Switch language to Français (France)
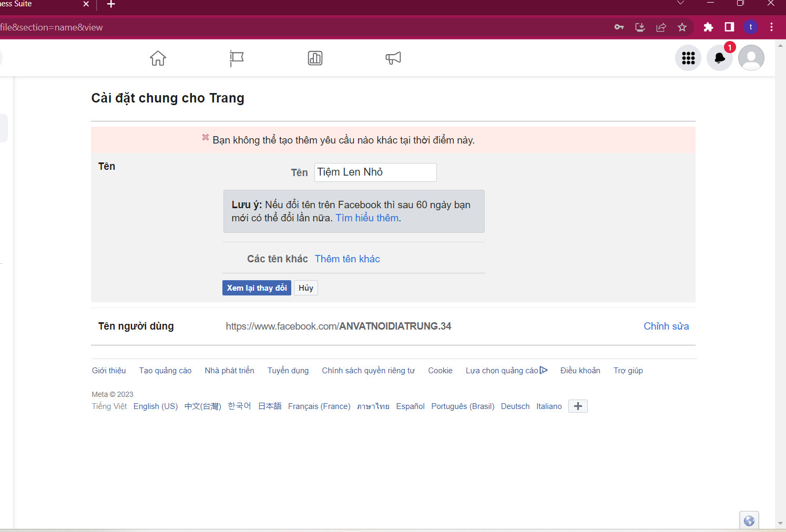786x532 pixels. point(319,406)
